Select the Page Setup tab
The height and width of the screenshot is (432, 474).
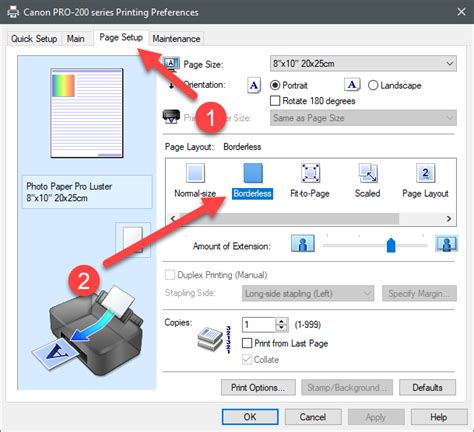coord(121,37)
